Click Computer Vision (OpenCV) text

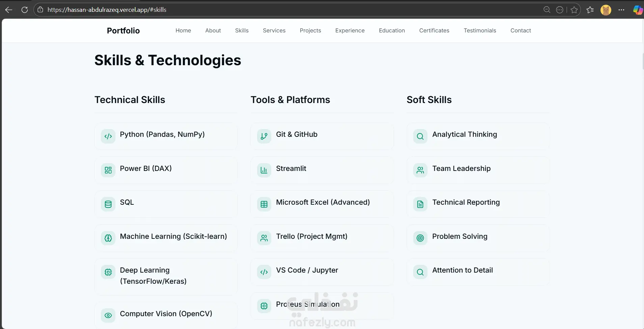tap(166, 314)
